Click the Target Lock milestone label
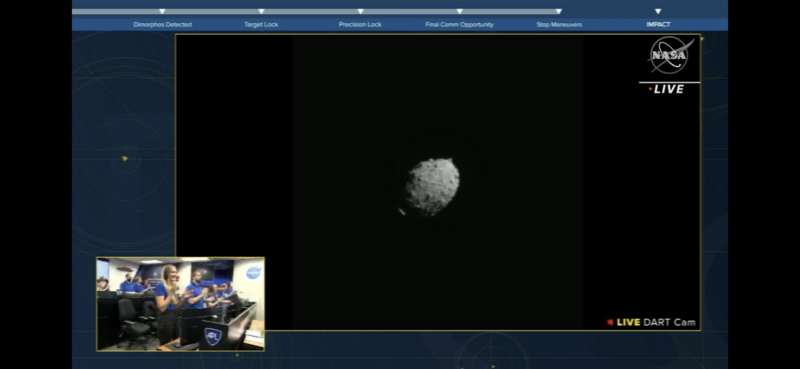Viewport: 800px width, 369px height. 261,24
